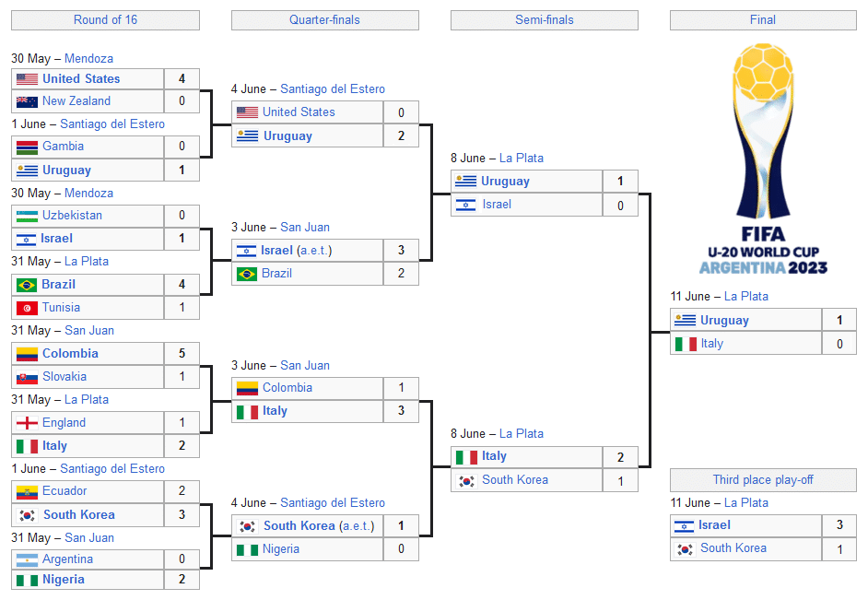The height and width of the screenshot is (600, 868).
Task: Click the Colombia link in Round of 16
Action: pos(70,353)
